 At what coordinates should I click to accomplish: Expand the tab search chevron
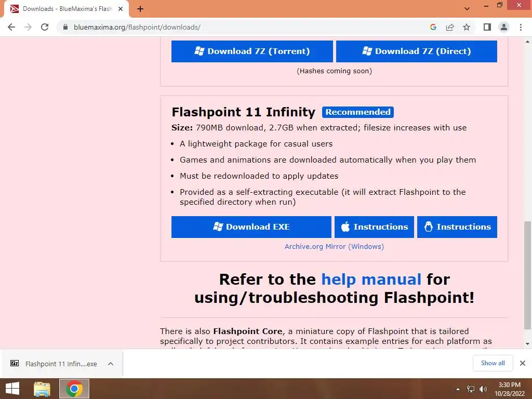467,9
